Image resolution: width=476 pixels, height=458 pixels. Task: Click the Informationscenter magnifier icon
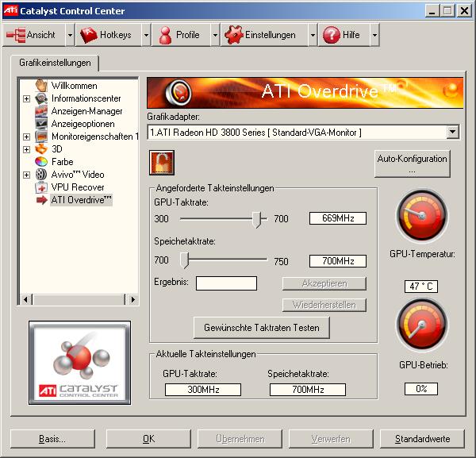pos(41,98)
